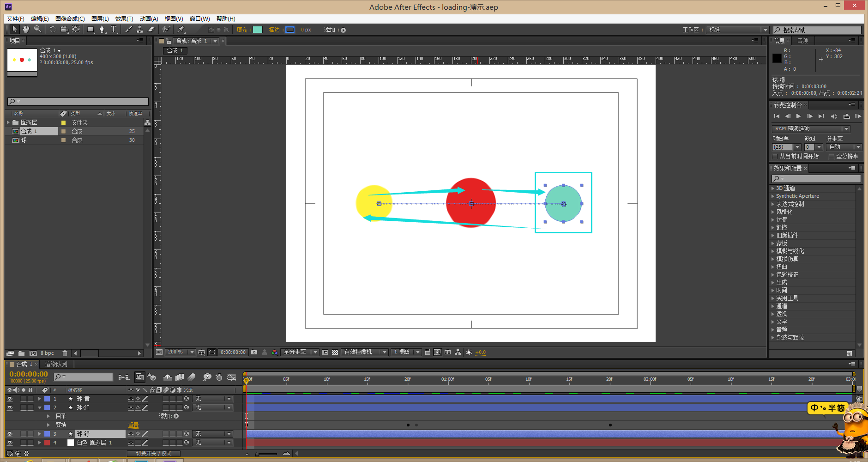Click the 切换开关 / 模式 button

[154, 454]
